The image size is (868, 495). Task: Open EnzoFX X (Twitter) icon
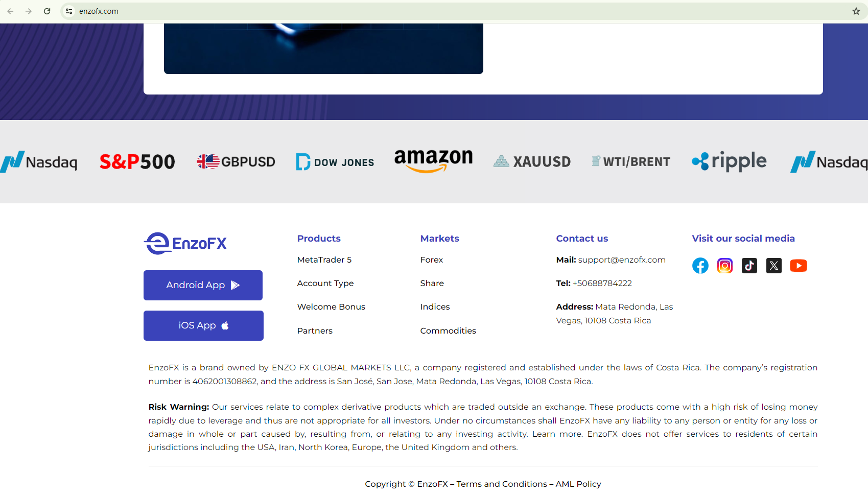(x=774, y=266)
